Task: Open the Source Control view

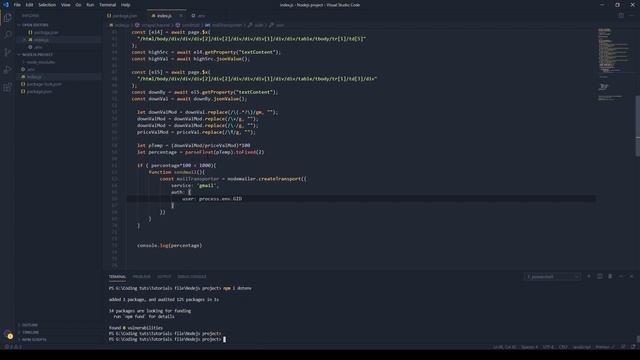Action: 7,52
